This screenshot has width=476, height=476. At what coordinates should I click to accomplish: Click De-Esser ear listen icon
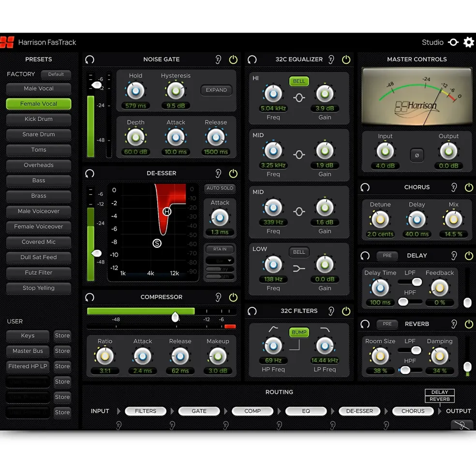(x=218, y=173)
